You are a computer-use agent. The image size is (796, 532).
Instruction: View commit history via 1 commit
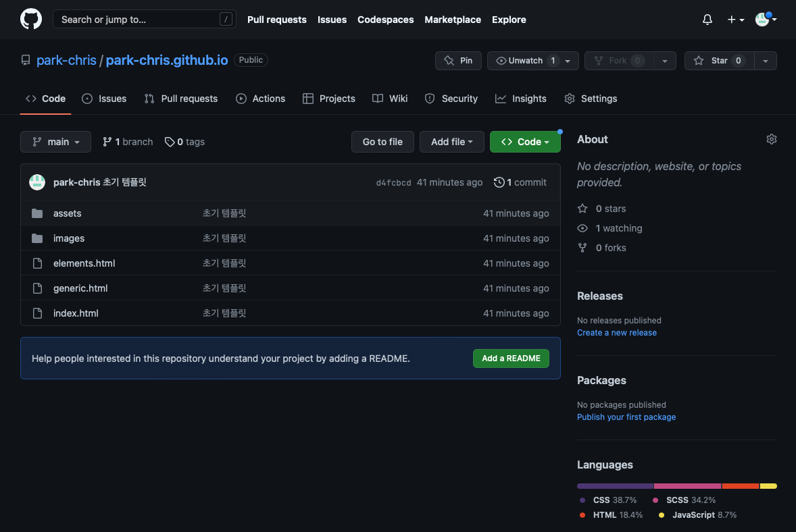coord(520,182)
